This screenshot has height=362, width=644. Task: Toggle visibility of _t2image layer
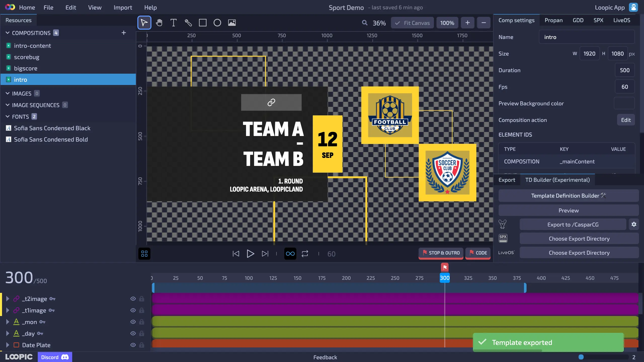pos(133,299)
